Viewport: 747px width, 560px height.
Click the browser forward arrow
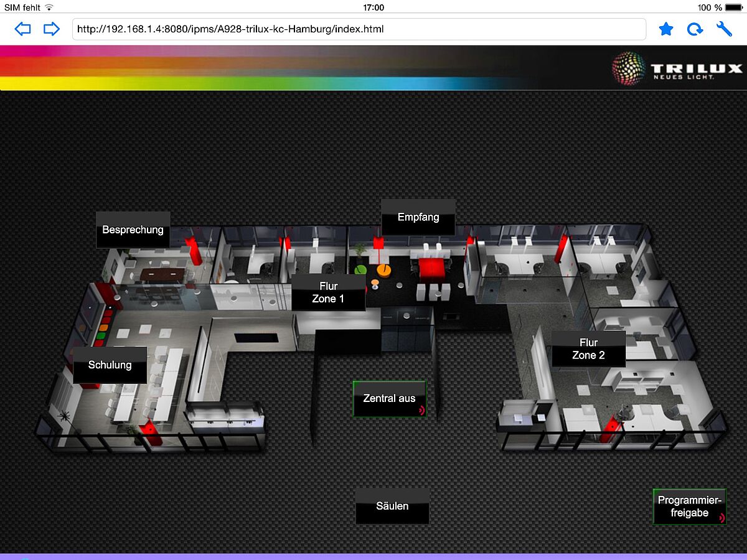(51, 29)
